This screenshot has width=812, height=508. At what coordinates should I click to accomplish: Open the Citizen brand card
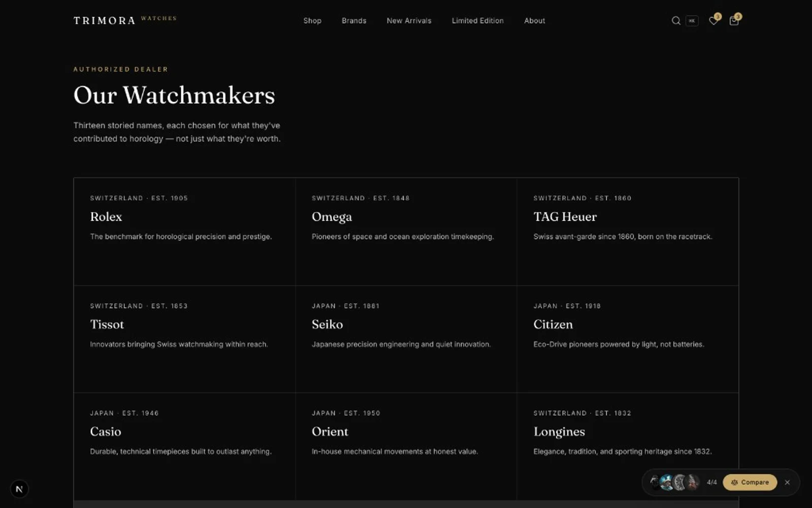coord(628,339)
